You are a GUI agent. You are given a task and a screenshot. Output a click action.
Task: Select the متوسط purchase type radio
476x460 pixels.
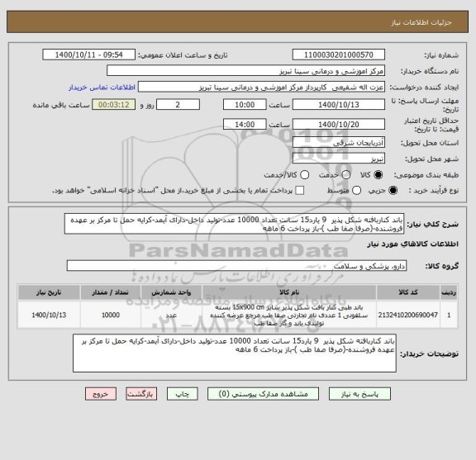pyautogui.click(x=356, y=191)
